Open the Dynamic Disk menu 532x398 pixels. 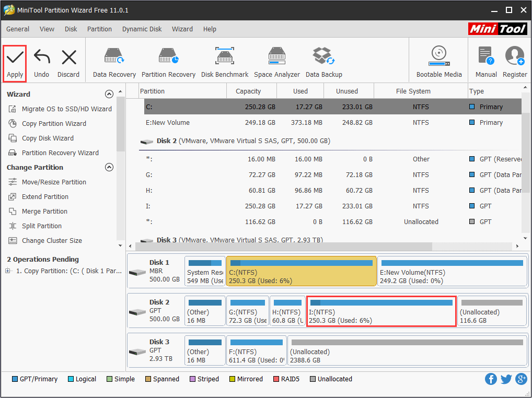(x=142, y=29)
